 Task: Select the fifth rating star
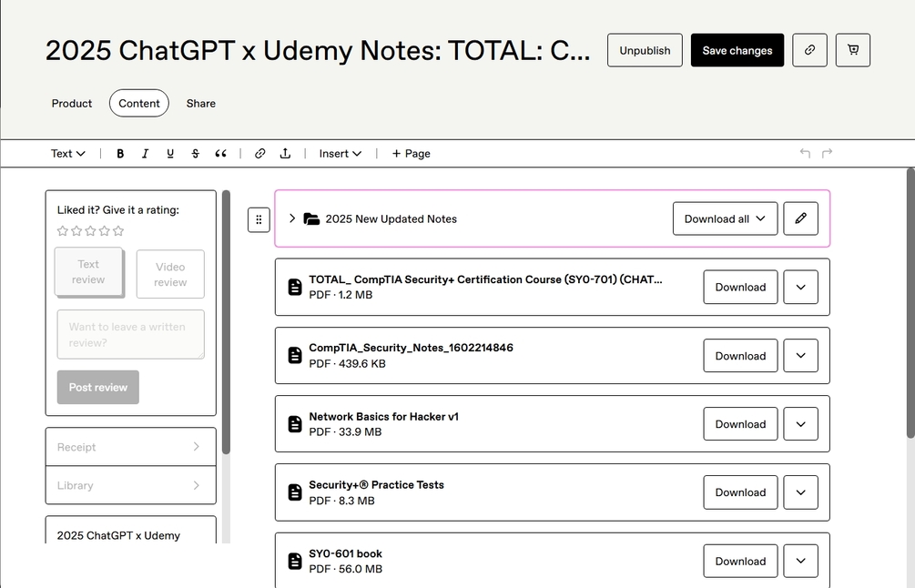pyautogui.click(x=118, y=231)
